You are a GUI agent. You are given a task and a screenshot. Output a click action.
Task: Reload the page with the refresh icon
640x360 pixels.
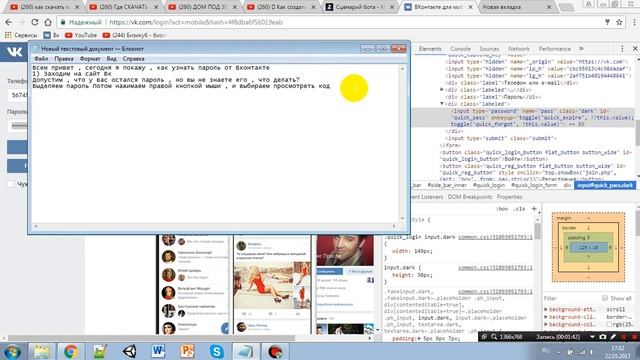[x=35, y=22]
